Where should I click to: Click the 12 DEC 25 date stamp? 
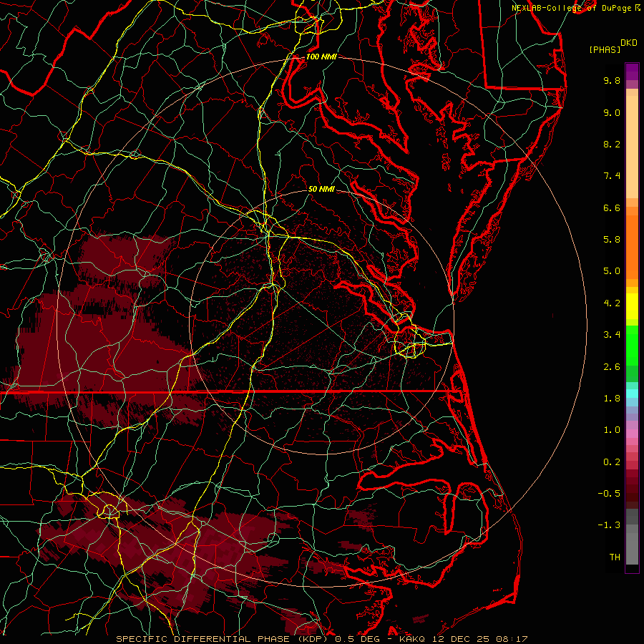click(462, 639)
